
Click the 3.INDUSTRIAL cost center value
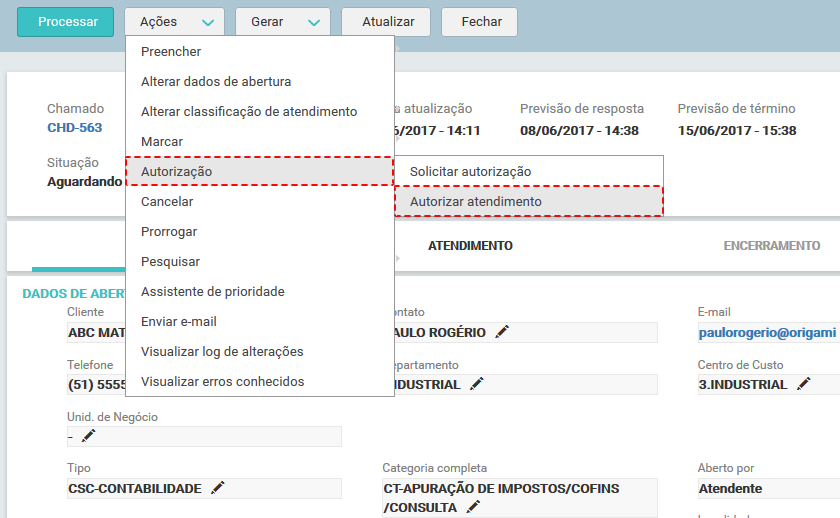tap(742, 385)
